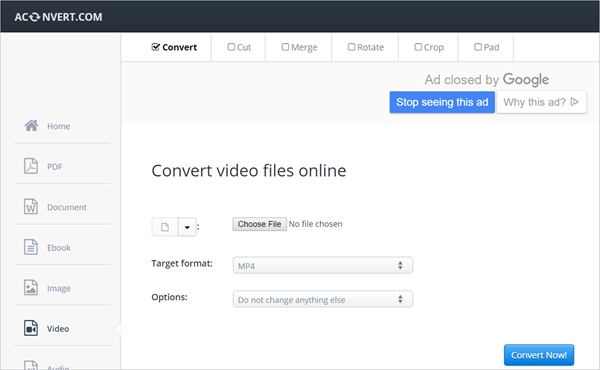Viewport: 600px width, 370px height.
Task: Open the Image file icon
Action: coord(31,288)
